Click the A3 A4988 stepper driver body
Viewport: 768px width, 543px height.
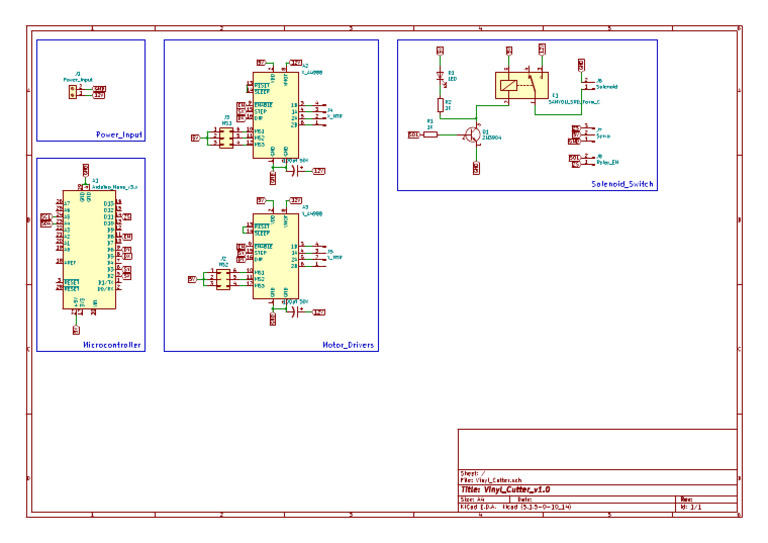(275, 257)
